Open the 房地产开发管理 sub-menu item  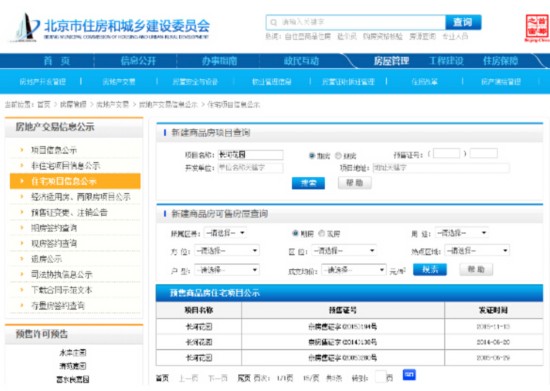[42, 82]
